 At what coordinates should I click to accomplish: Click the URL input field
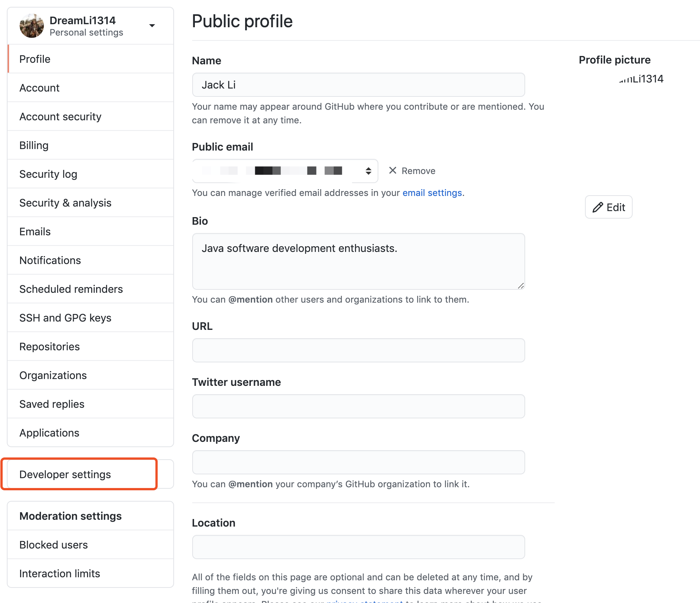click(358, 350)
